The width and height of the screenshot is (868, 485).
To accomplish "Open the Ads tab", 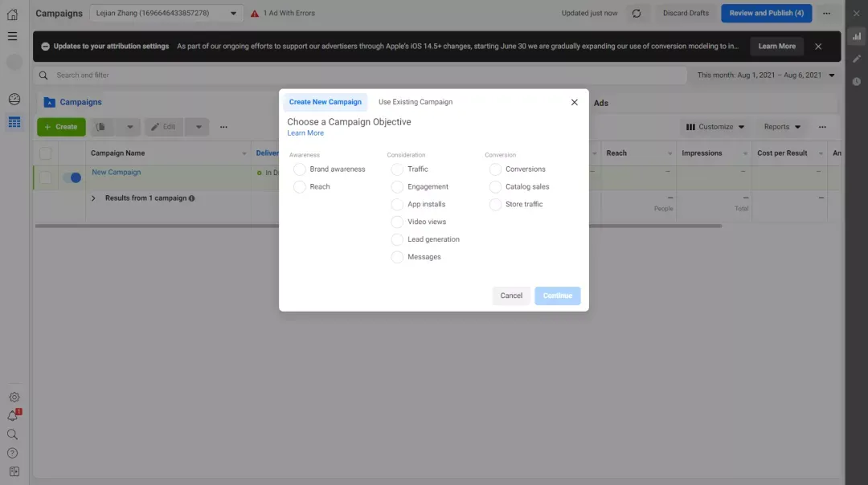I will 601,103.
